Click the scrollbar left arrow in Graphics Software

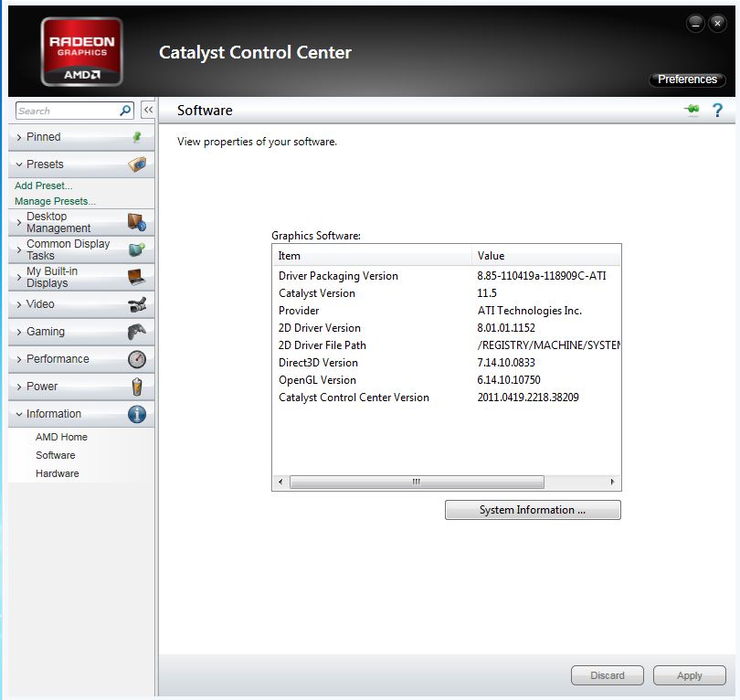[280, 482]
